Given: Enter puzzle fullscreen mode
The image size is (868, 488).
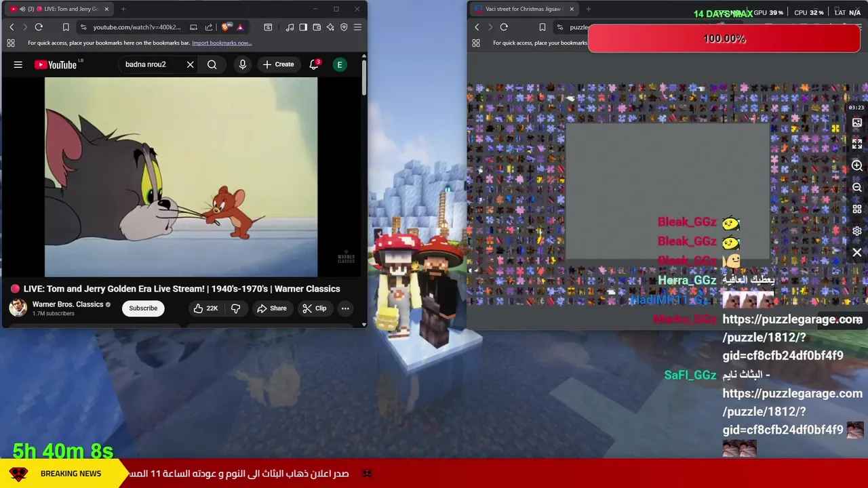Looking at the screenshot, I should point(857,144).
